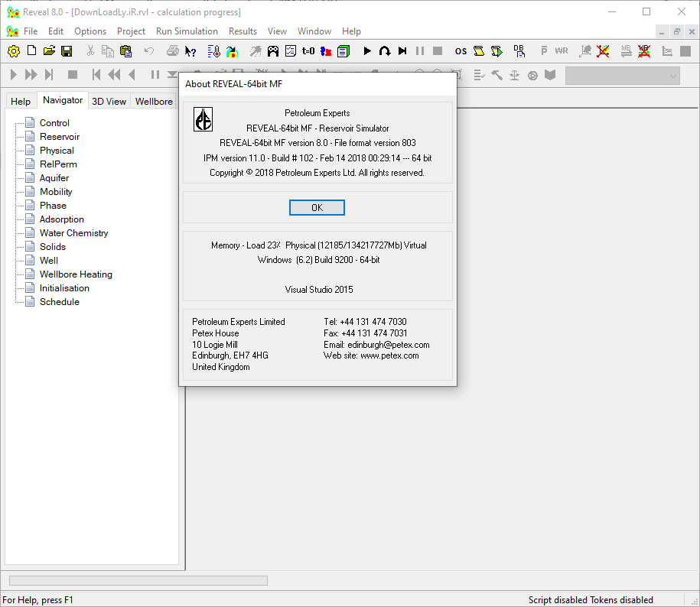Image resolution: width=700 pixels, height=607 pixels.
Task: Select Wellbore Heating in the Navigator tree
Action: (76, 274)
